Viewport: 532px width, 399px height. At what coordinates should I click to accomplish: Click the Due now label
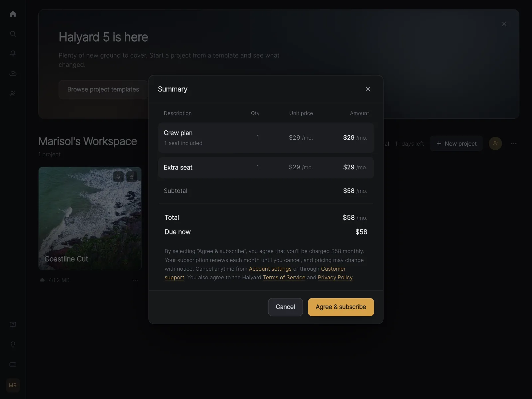click(178, 232)
